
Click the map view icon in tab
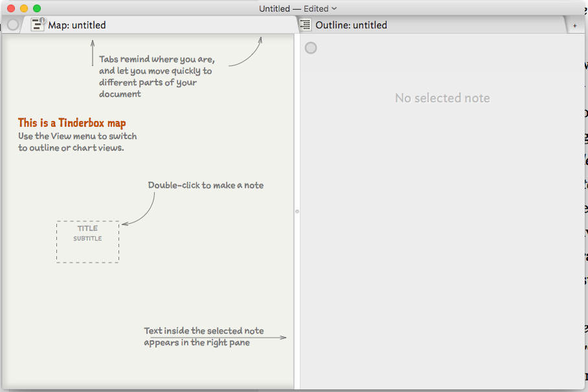click(x=38, y=25)
